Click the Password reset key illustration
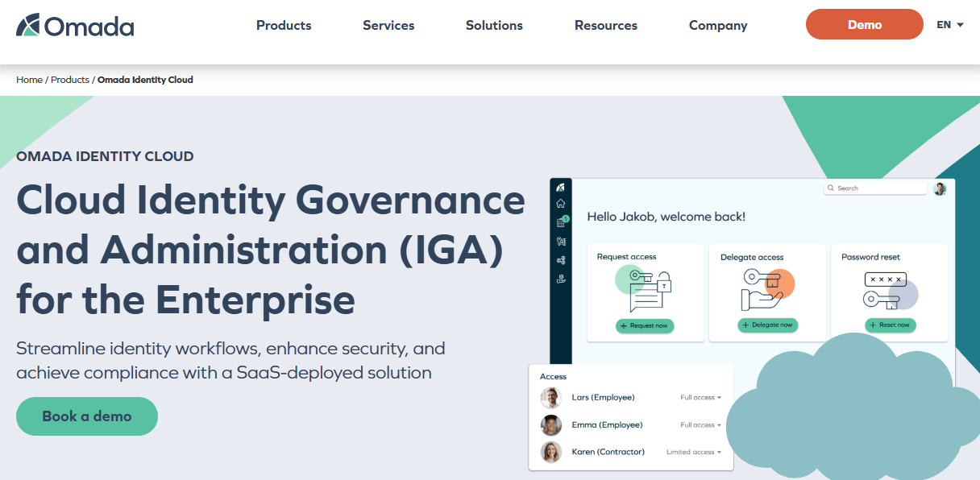Viewport: 980px width, 480px height. [x=889, y=291]
